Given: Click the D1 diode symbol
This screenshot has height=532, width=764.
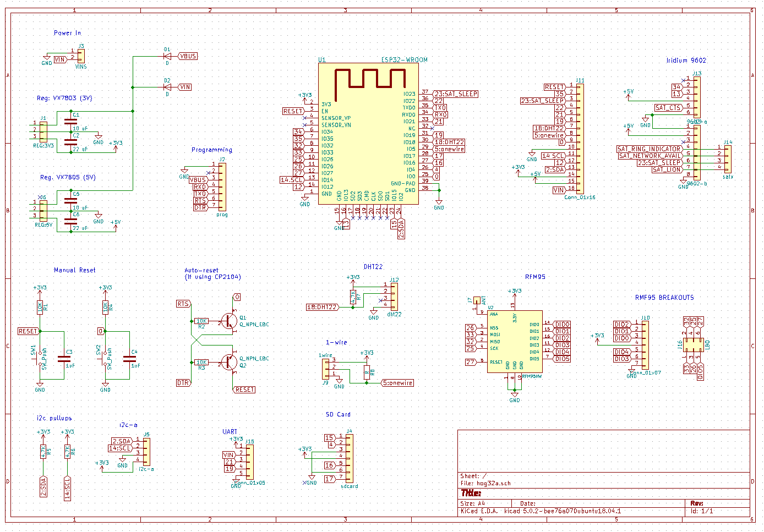Looking at the screenshot, I should 167,56.
